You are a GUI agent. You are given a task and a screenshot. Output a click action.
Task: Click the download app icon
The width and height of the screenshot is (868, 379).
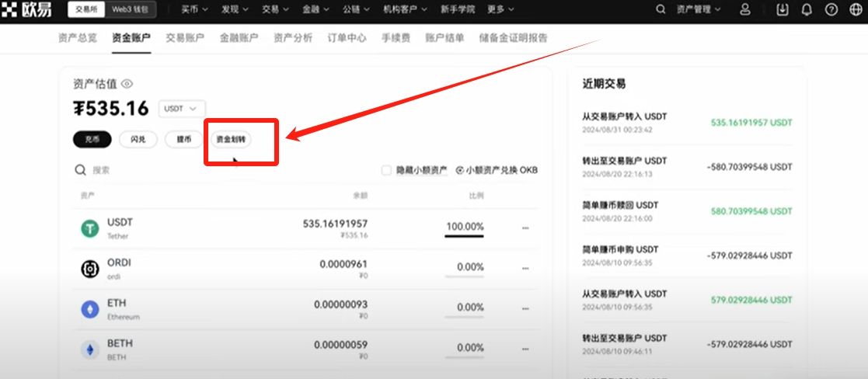tap(782, 10)
